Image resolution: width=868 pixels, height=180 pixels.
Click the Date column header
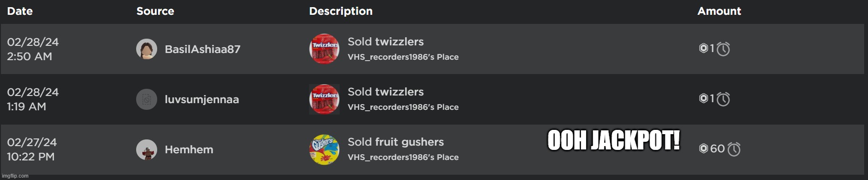[20, 11]
